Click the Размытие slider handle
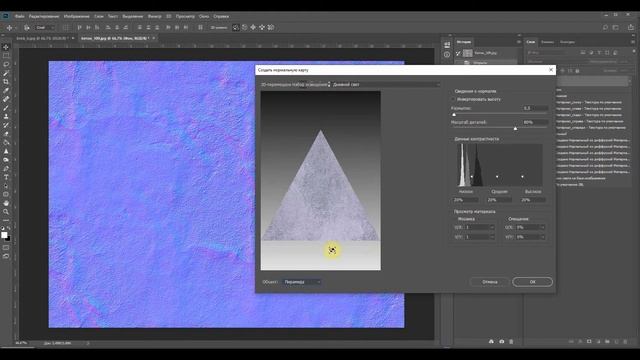Image resolution: width=640 pixels, height=360 pixels. click(454, 115)
